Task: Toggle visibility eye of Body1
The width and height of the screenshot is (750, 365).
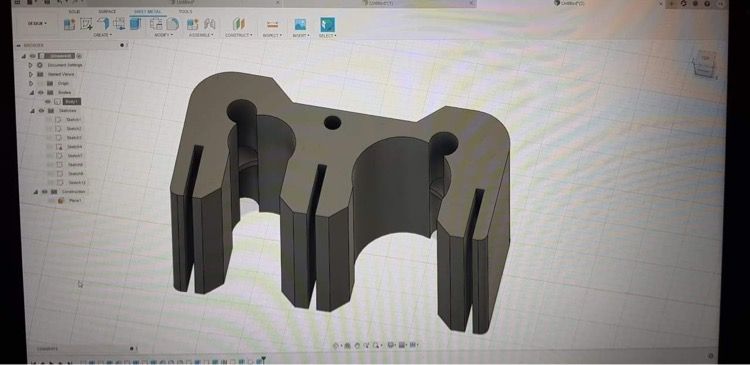Action: (48, 101)
